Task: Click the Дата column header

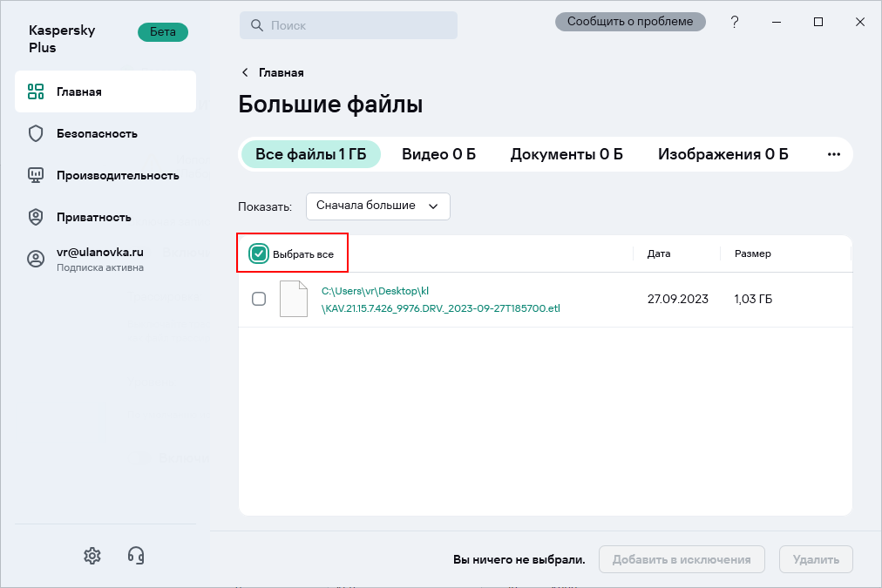Action: tap(659, 253)
